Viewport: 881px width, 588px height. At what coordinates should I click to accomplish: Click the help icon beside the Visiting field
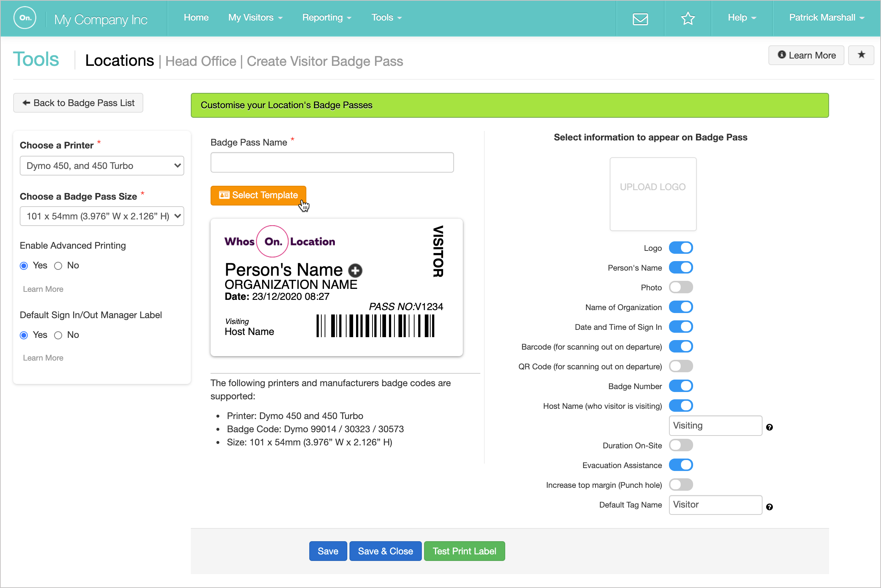(770, 427)
